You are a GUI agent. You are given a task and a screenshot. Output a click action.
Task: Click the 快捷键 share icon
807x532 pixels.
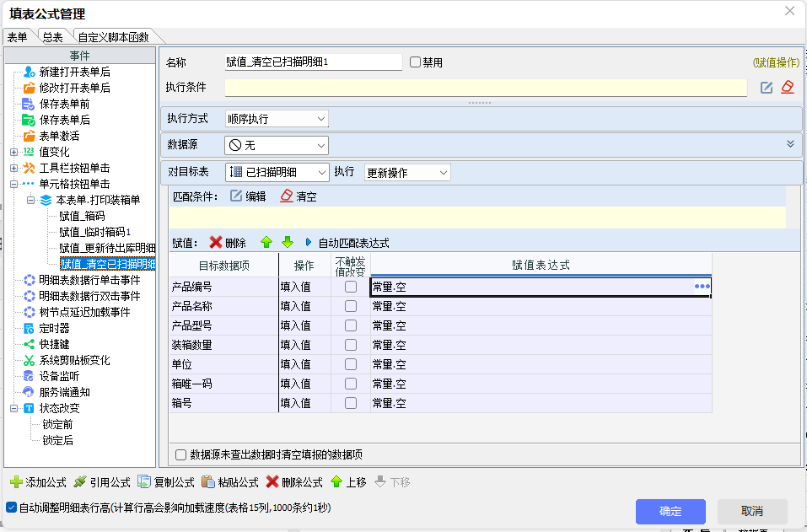click(x=29, y=344)
